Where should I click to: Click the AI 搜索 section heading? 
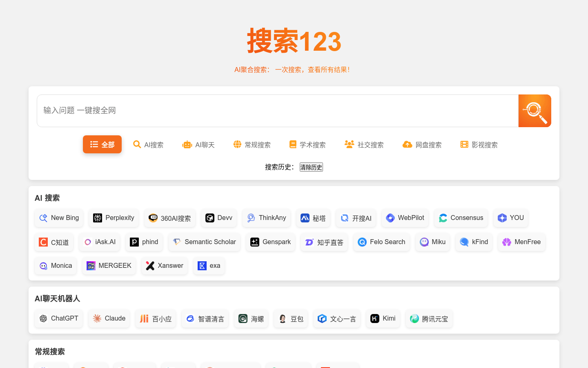click(47, 198)
